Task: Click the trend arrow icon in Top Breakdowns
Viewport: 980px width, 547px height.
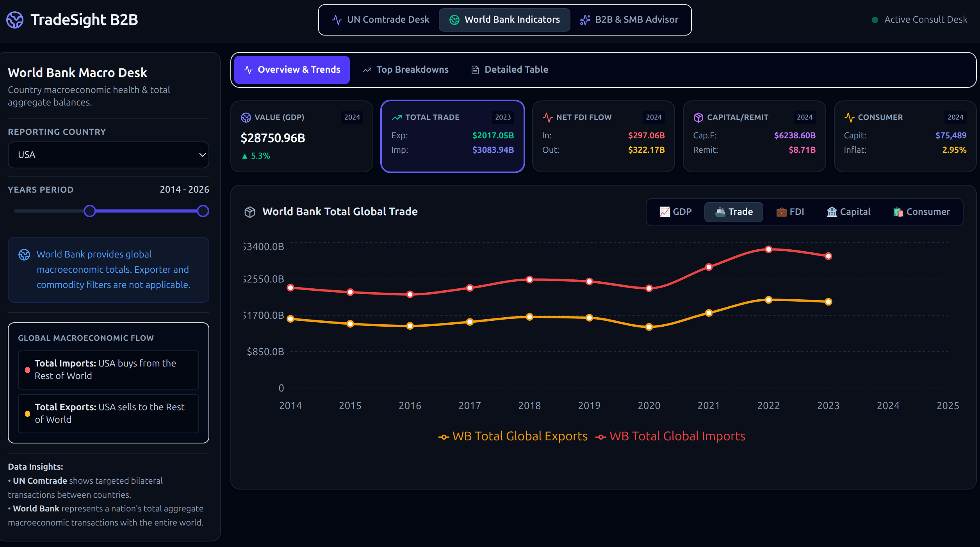Action: (367, 70)
